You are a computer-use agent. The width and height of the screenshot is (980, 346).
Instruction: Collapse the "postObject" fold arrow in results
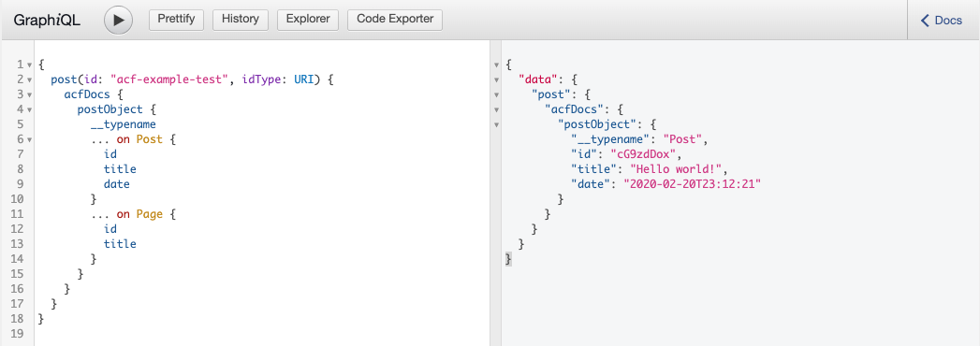[496, 125]
